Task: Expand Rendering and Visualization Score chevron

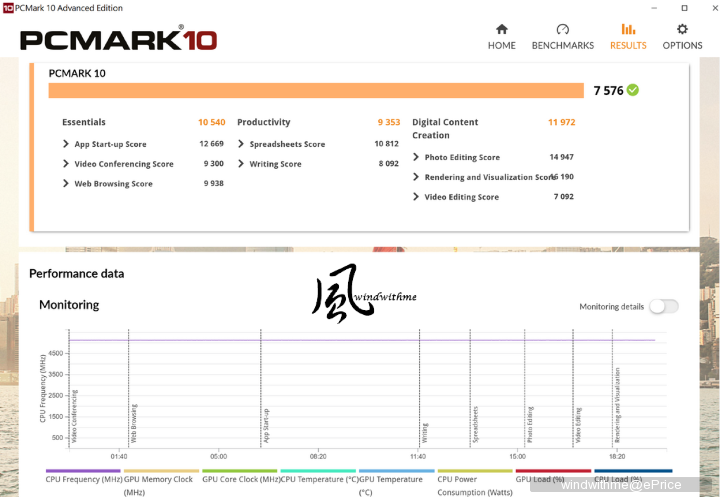Action: pos(416,177)
